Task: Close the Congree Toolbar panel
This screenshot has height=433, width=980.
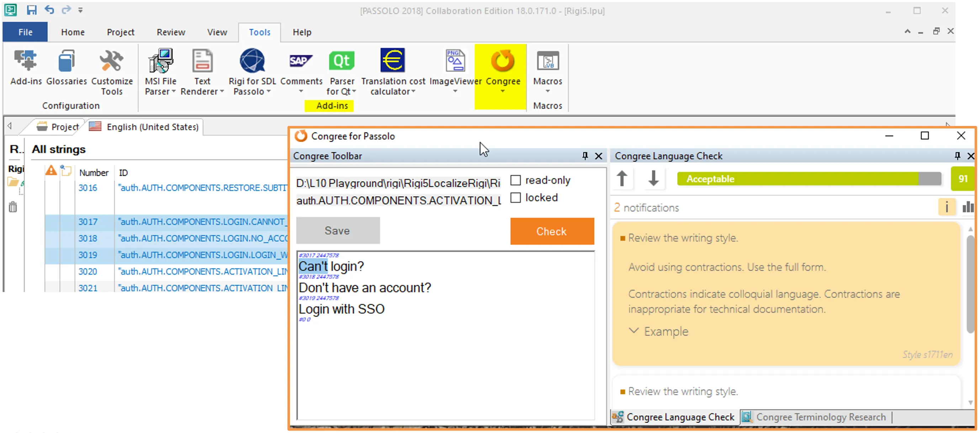Action: point(598,156)
